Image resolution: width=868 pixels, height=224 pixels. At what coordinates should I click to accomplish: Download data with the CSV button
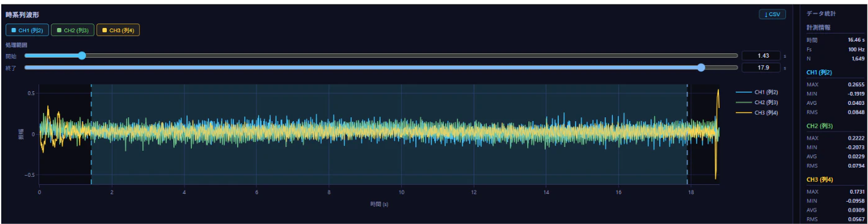point(772,14)
